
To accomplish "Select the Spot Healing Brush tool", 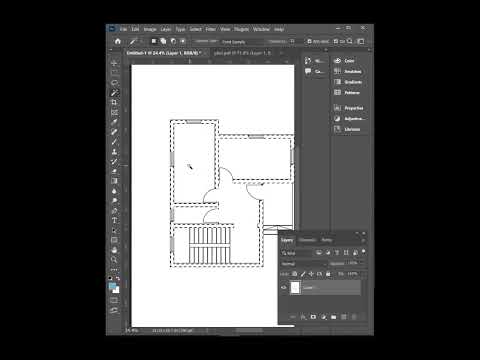I will coord(114,132).
